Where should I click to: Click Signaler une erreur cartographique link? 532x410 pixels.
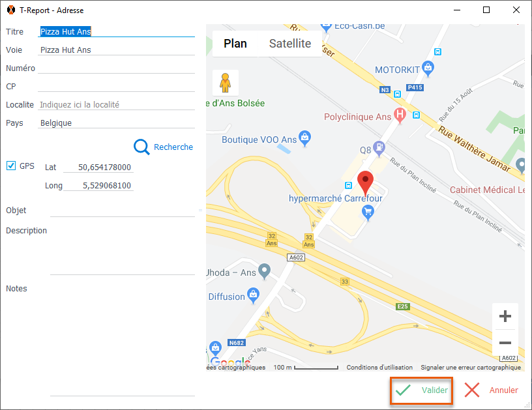click(471, 368)
